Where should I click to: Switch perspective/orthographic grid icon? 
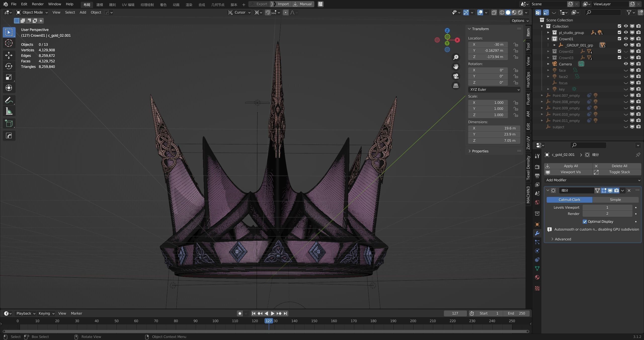(456, 86)
